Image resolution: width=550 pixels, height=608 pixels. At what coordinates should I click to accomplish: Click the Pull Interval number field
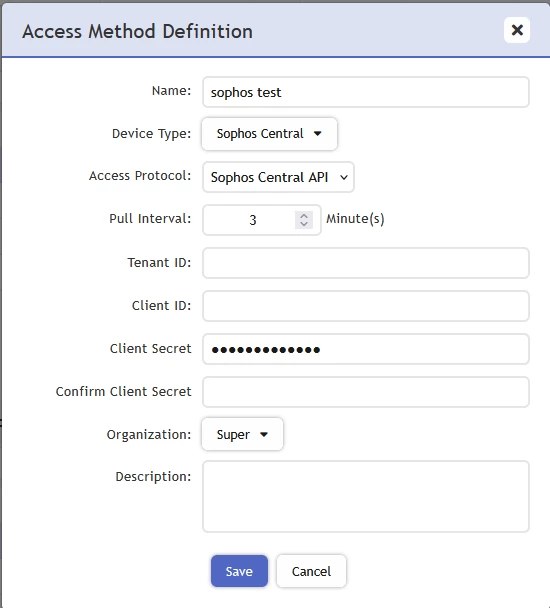pyautogui.click(x=262, y=220)
